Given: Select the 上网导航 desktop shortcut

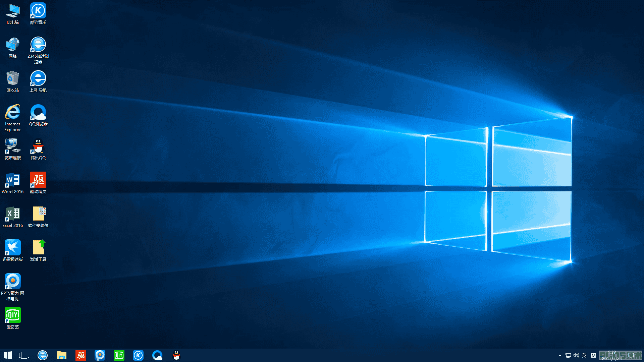Looking at the screenshot, I should (38, 81).
